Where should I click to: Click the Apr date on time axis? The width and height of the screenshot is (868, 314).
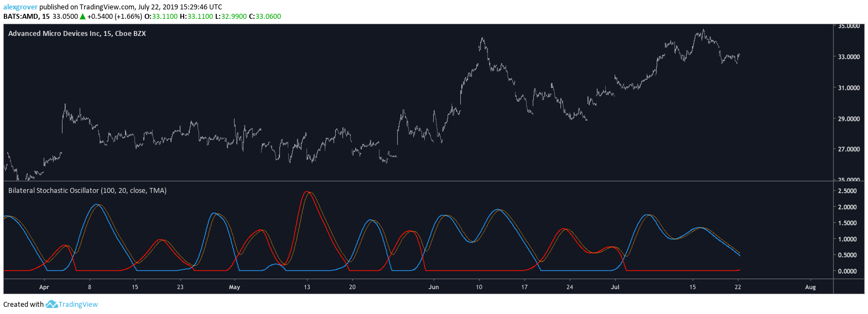[x=44, y=287]
